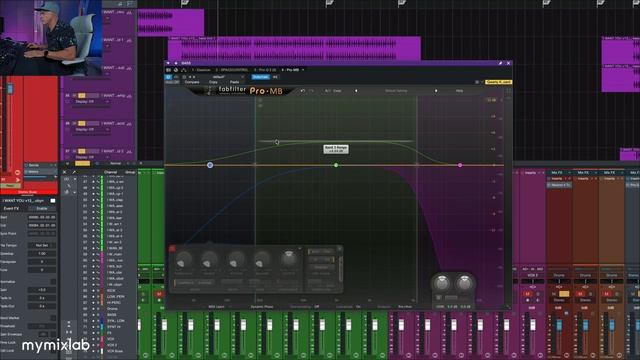Toggle the A/B compare switch
The width and height of the screenshot is (640, 360).
pyautogui.click(x=327, y=91)
